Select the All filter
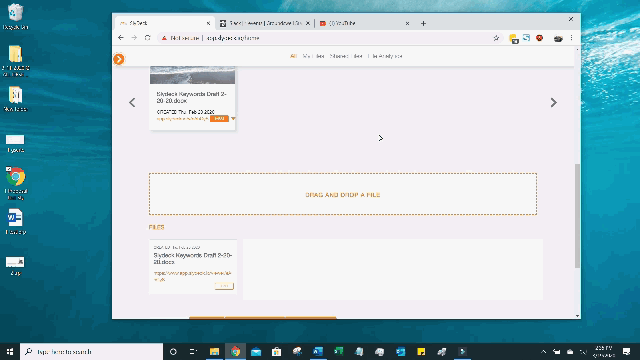The width and height of the screenshot is (640, 360). click(293, 56)
